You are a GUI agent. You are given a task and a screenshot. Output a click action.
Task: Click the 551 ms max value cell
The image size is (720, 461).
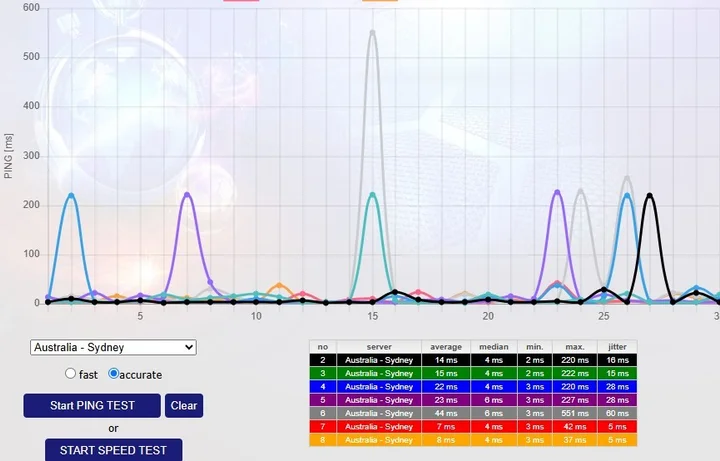point(574,413)
